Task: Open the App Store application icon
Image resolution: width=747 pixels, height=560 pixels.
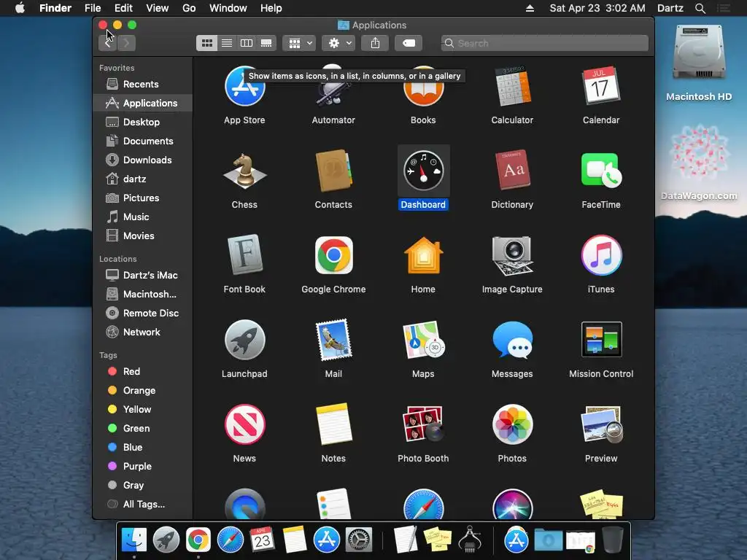Action: [x=244, y=87]
